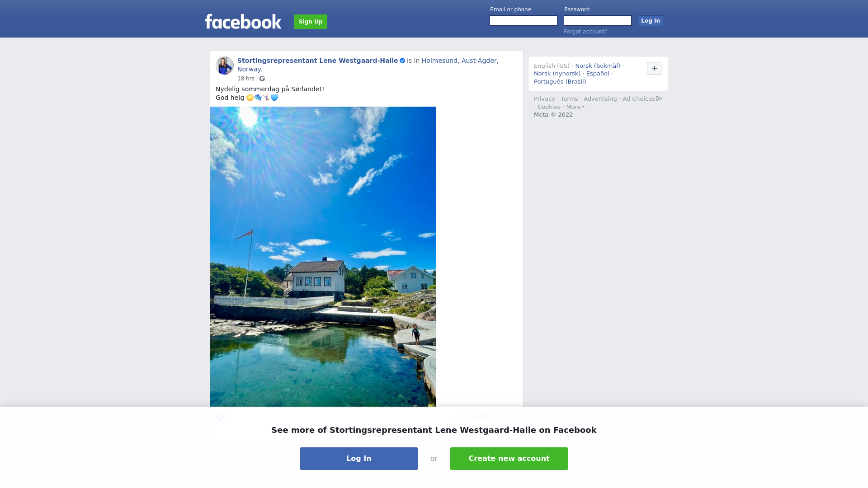Switch language to Norsk (bokmål)
The image size is (868, 488).
click(x=598, y=66)
